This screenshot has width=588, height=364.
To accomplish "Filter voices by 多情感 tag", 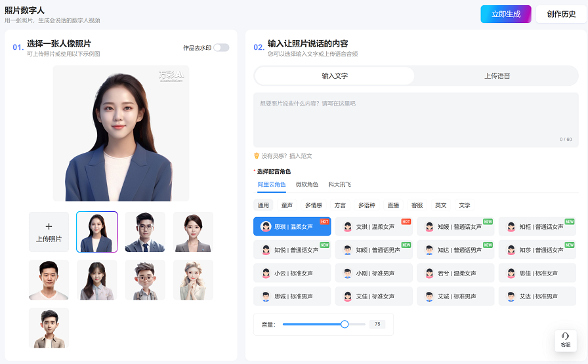I will click(314, 205).
